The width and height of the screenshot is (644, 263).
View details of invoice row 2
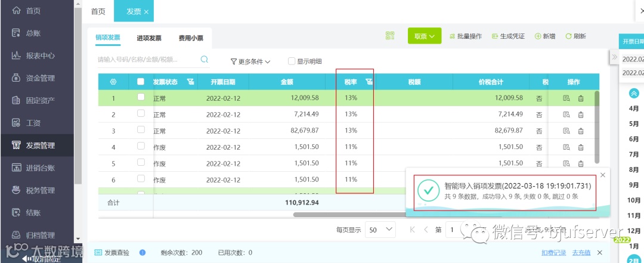(566, 115)
